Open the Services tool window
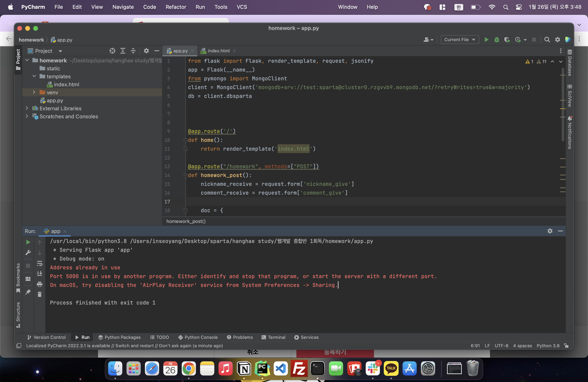Viewport: 588px width, 382px height. pos(306,337)
